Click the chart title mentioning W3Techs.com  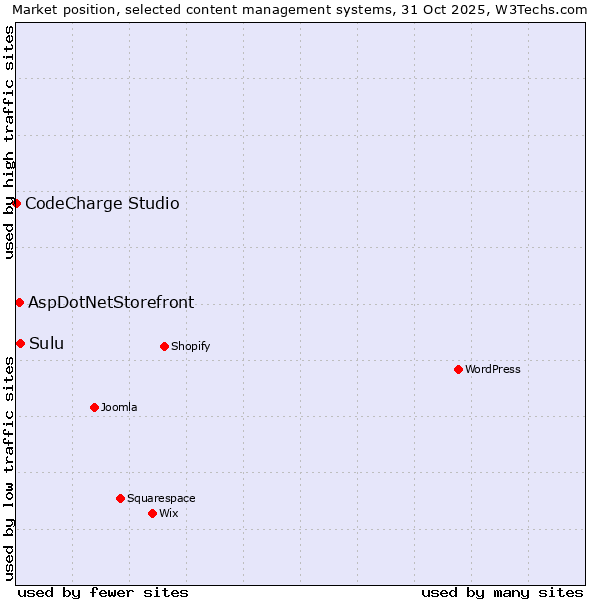302,9
